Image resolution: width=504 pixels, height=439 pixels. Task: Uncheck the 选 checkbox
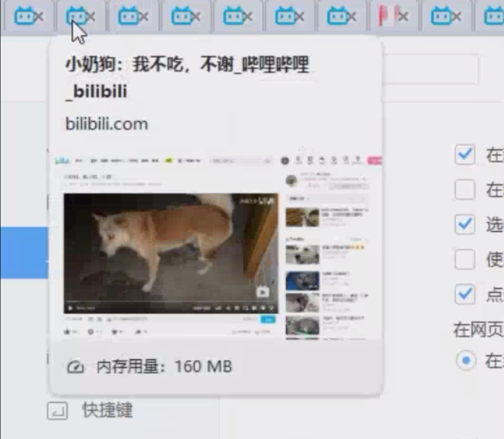pos(465,224)
